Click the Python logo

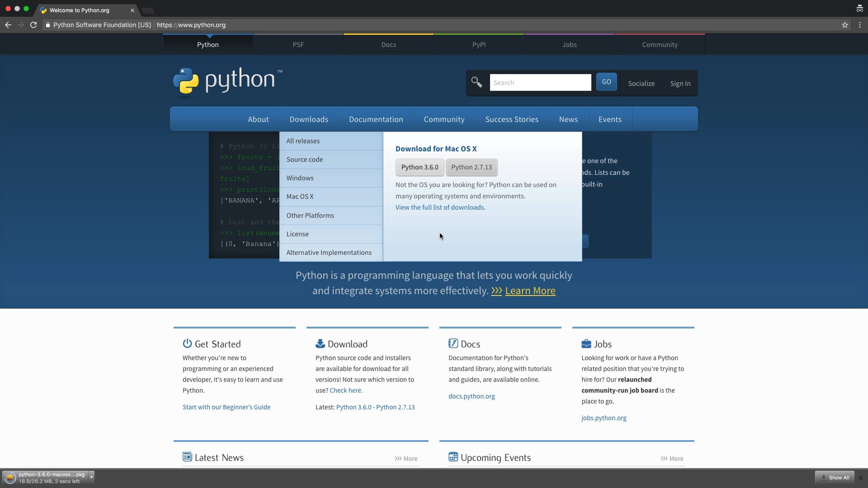click(x=185, y=82)
